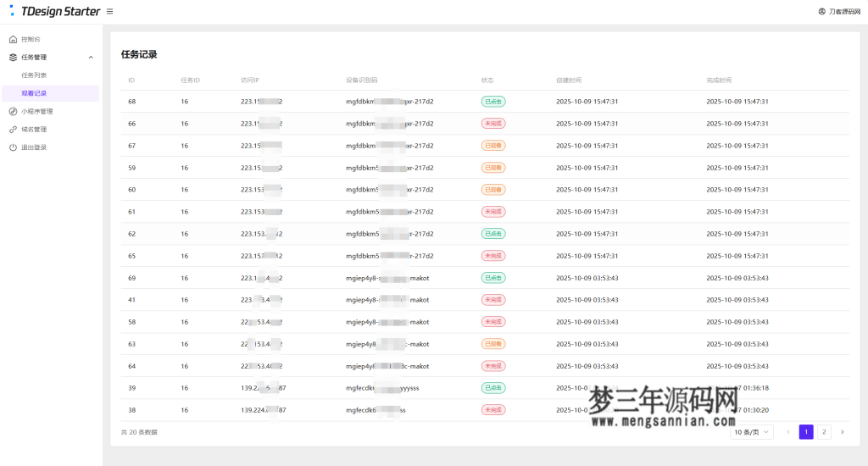Click the TDesign Starter logo
This screenshot has height=466, width=868.
(x=55, y=11)
